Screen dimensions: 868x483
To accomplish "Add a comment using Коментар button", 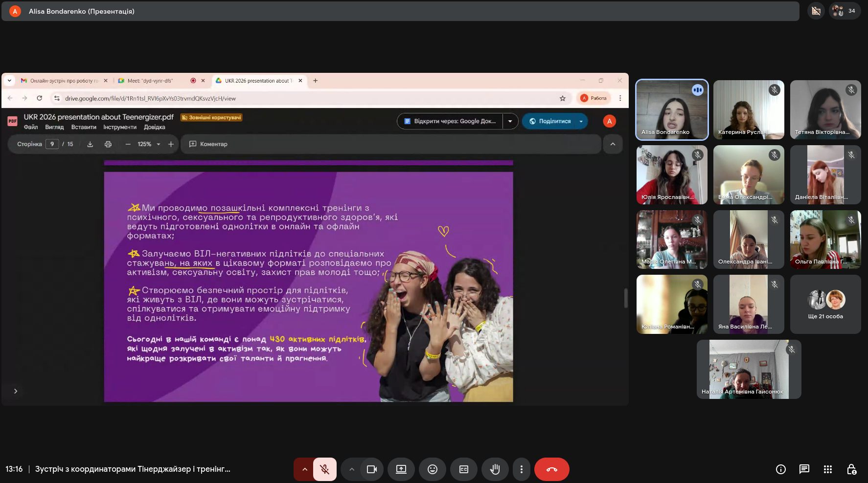I will click(208, 144).
